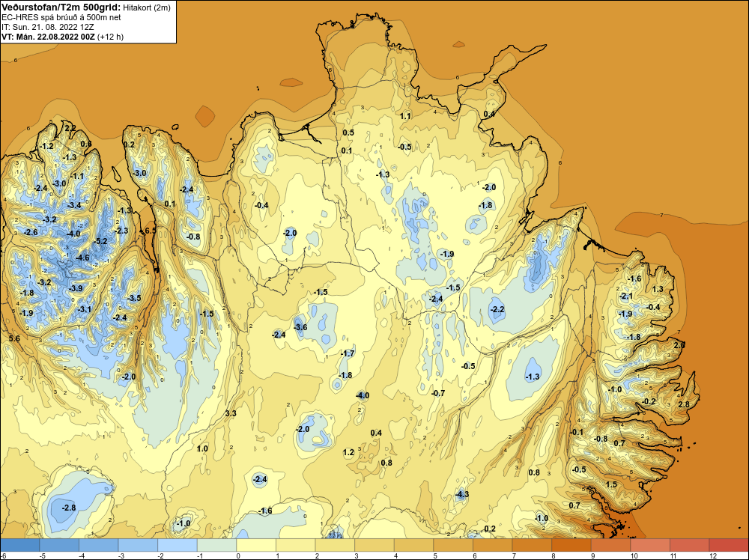Click the '-2.2' value in the east
This screenshot has width=749, height=560.
[498, 309]
